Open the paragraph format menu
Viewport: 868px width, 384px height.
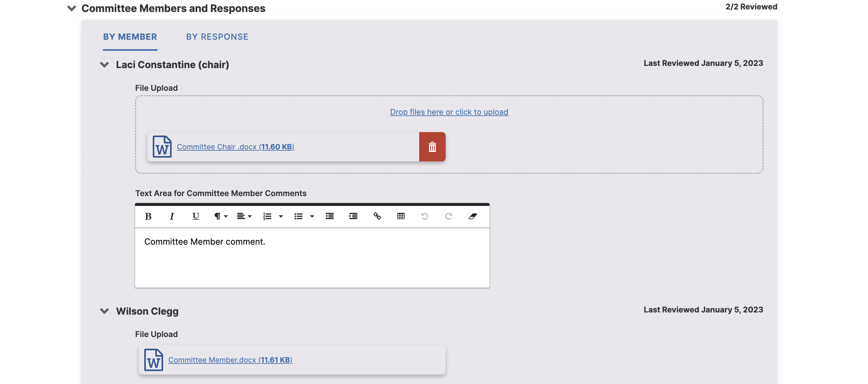coord(221,216)
